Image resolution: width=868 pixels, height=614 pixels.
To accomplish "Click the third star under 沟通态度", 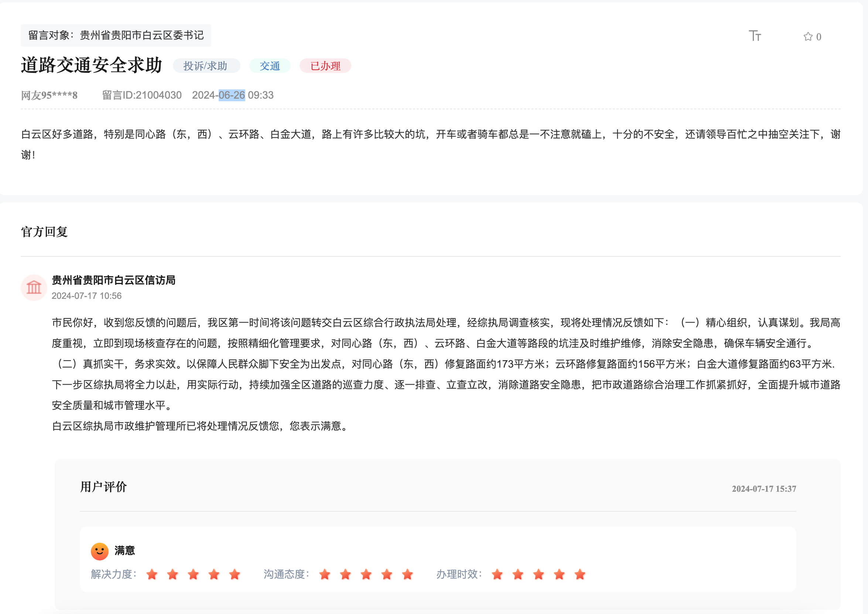I will [x=366, y=574].
